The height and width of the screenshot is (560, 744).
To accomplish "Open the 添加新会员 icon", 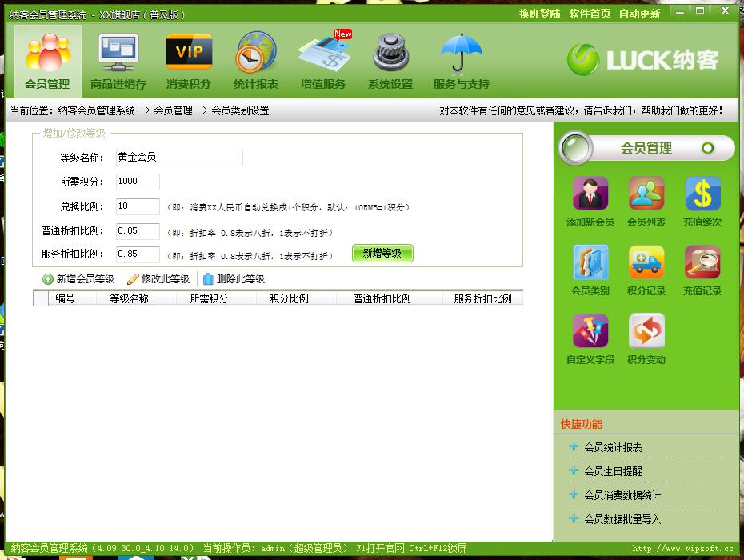I will tap(590, 194).
